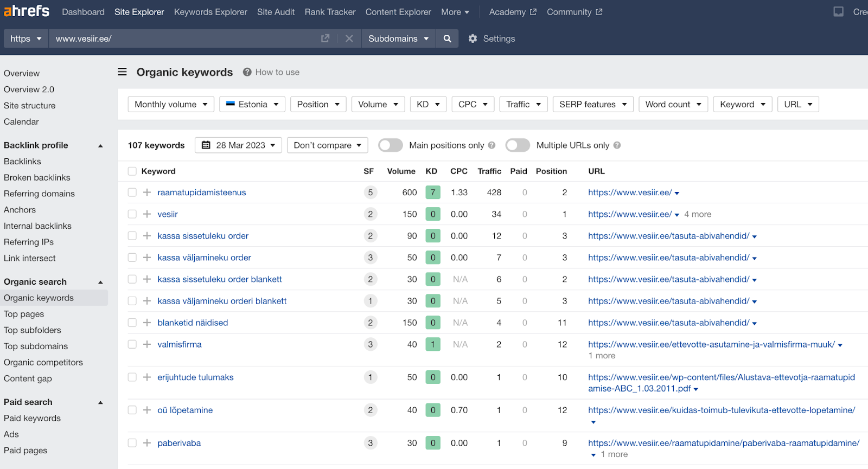Screen dimensions: 868x469
Task: Click the How to use link
Action: (277, 72)
